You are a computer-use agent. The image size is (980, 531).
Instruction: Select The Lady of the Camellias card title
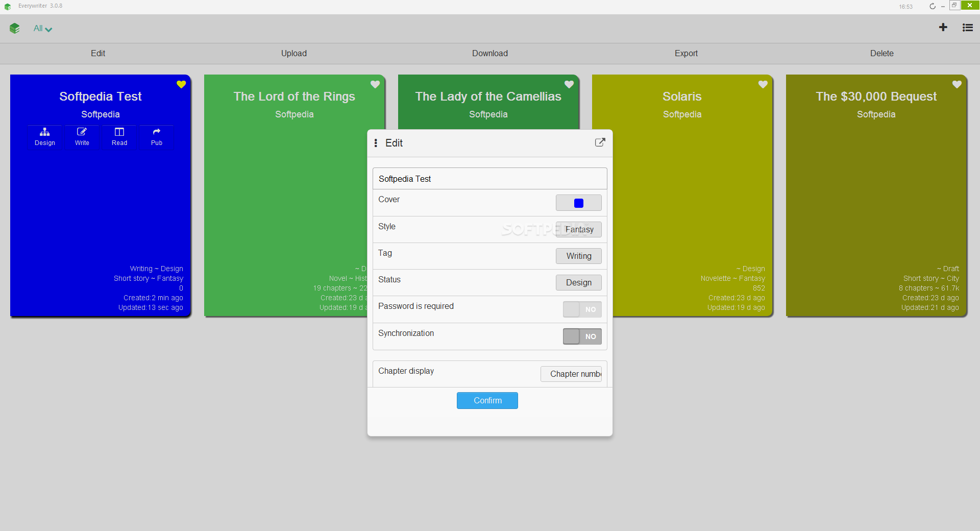tap(488, 96)
